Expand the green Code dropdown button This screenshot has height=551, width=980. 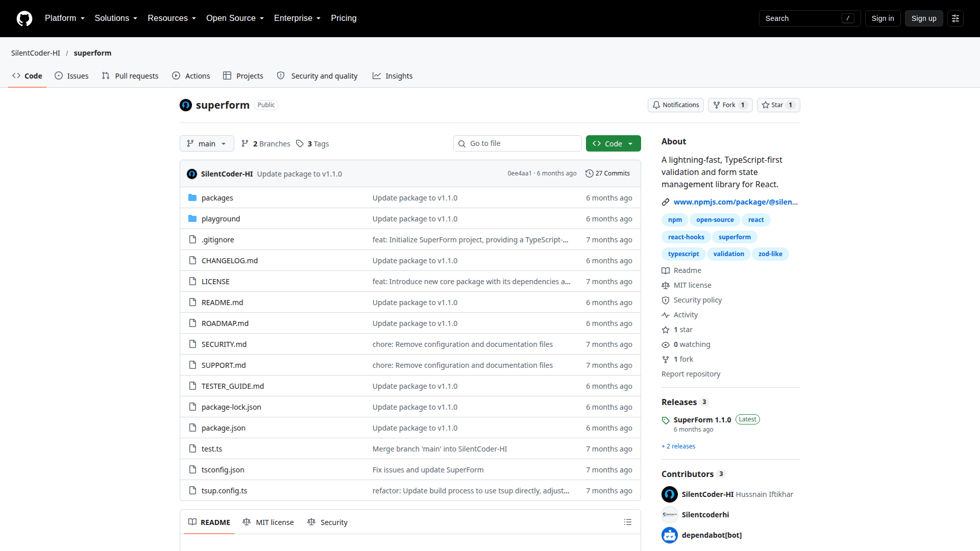click(613, 143)
